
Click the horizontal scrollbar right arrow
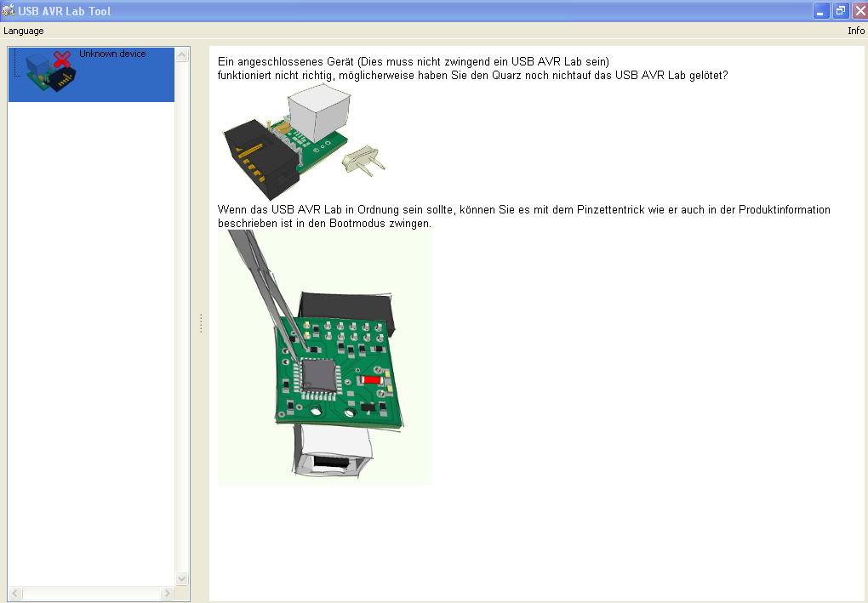point(167,593)
